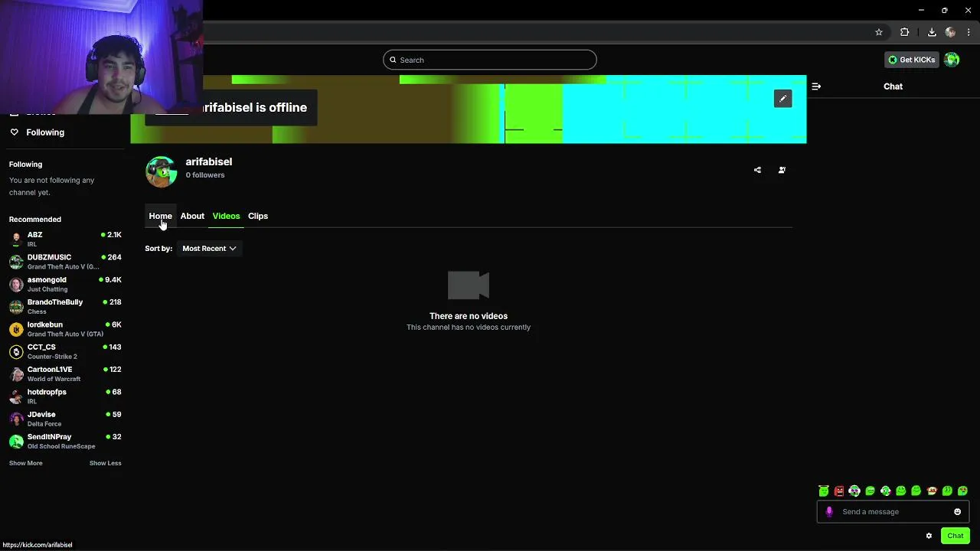Click the Get KICKs button
The height and width of the screenshot is (551, 980).
(911, 60)
